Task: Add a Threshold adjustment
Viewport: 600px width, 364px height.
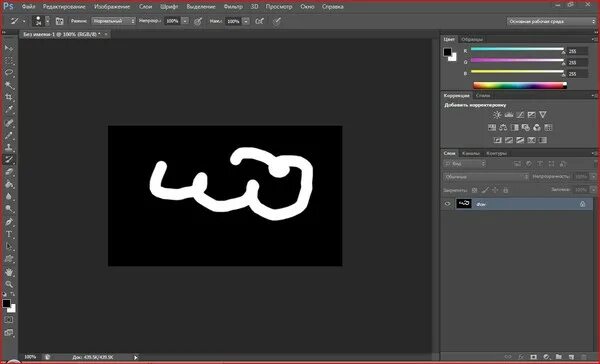Action: (520, 140)
